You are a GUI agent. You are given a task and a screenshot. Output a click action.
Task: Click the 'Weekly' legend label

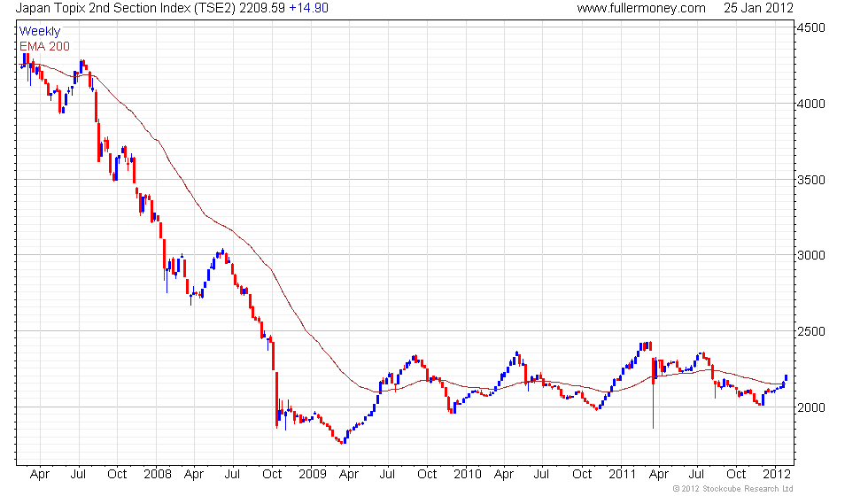pyautogui.click(x=39, y=32)
